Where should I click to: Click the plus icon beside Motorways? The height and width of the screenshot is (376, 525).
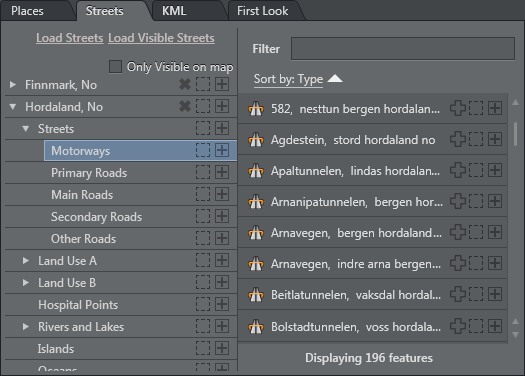click(x=222, y=150)
